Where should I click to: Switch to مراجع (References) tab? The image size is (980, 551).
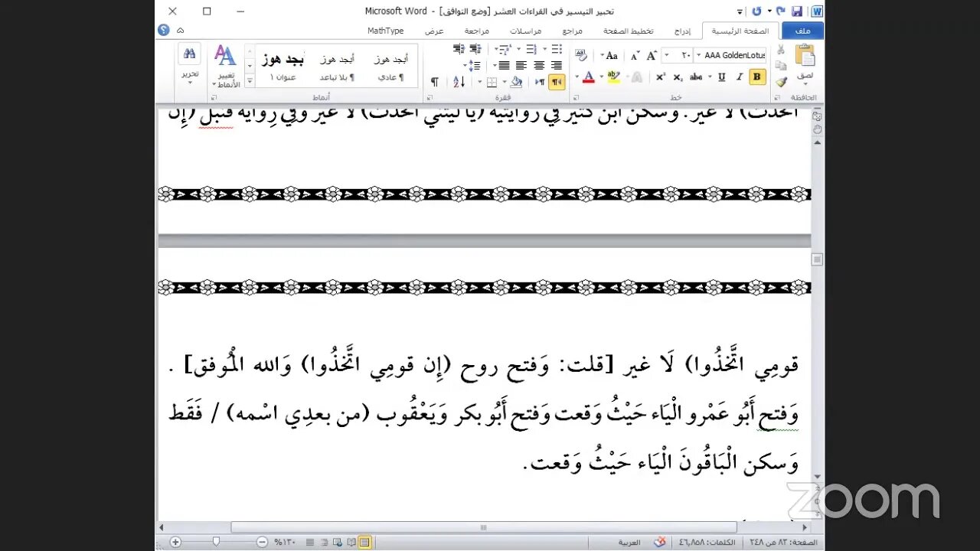point(573,31)
